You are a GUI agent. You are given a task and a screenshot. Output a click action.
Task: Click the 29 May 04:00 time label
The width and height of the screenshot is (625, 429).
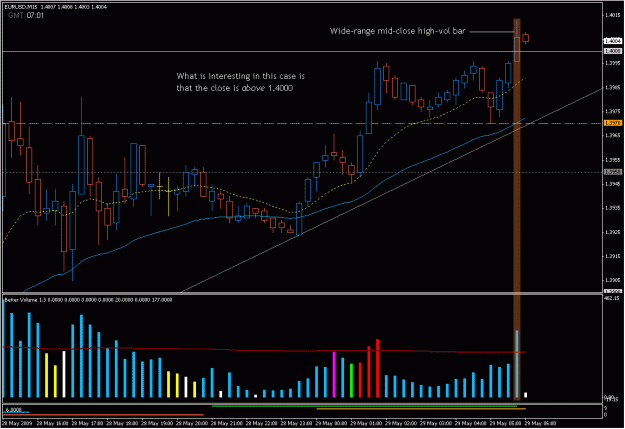coord(471,423)
